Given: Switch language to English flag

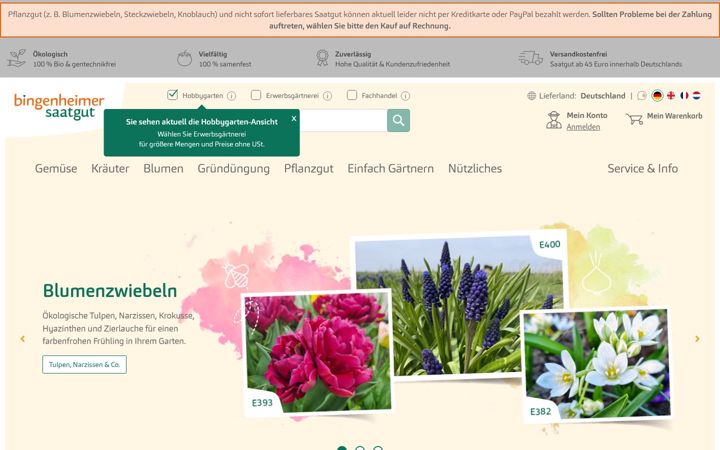Looking at the screenshot, I should [x=671, y=96].
